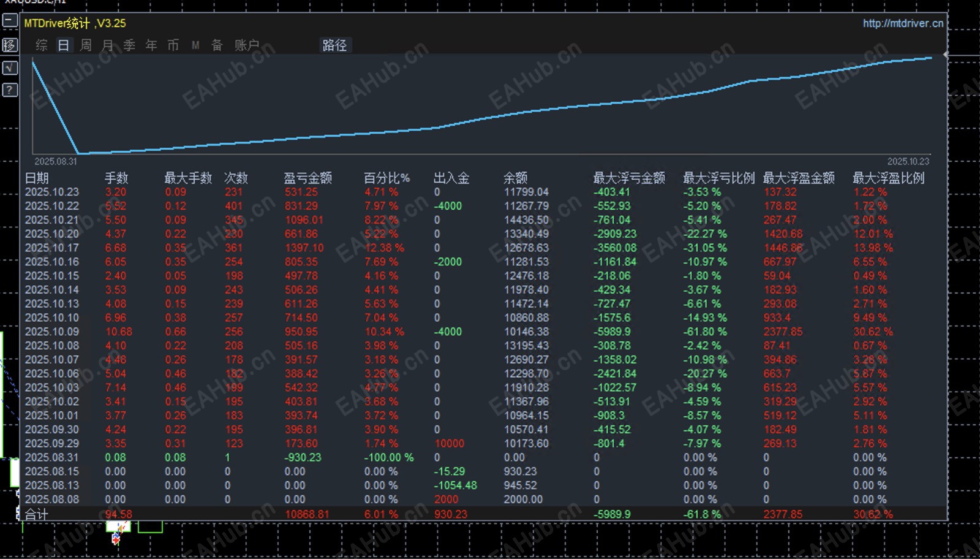This screenshot has height=559, width=980.
Task: Select the 季 quarterly tab
Action: pyautogui.click(x=128, y=45)
